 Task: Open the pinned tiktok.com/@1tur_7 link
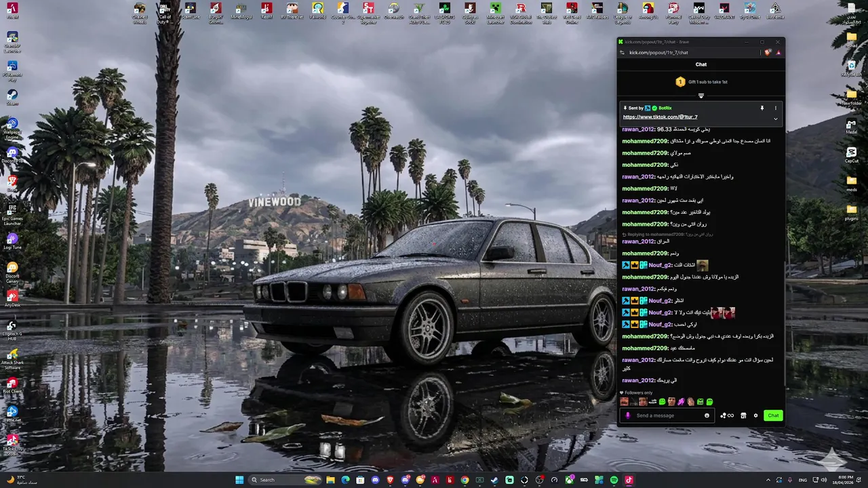pos(660,117)
